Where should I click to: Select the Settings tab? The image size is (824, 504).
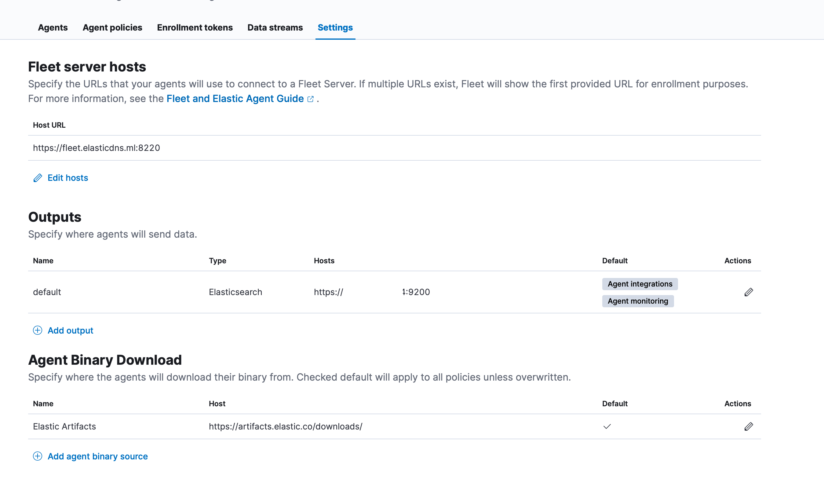[335, 27]
